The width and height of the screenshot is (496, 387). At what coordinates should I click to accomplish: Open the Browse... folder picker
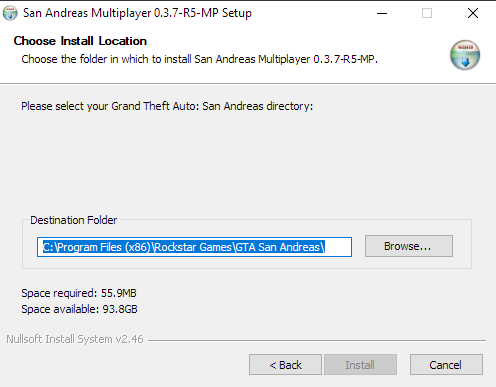coord(409,246)
